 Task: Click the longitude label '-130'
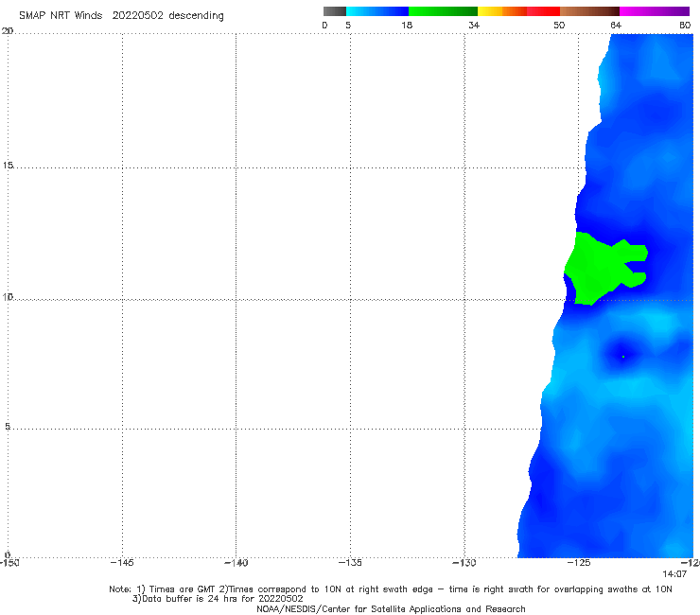coord(464,563)
